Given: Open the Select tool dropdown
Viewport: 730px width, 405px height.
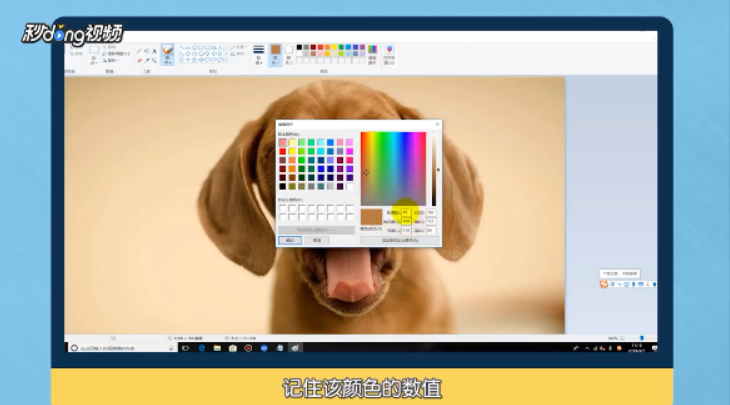Looking at the screenshot, I should click(x=94, y=55).
